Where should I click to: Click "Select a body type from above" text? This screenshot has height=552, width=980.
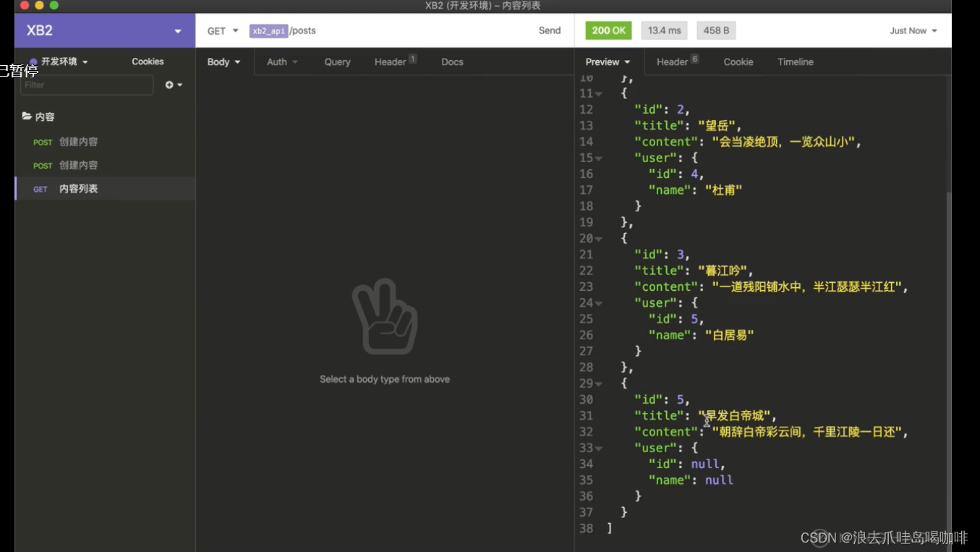[385, 379]
